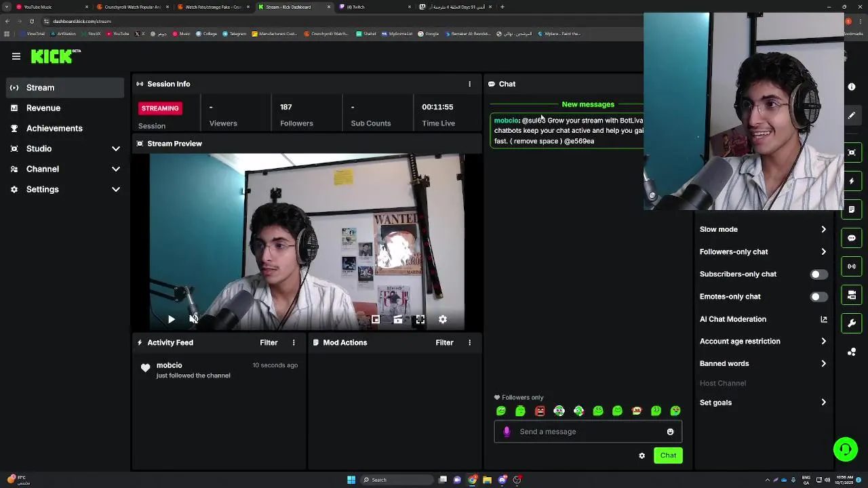Image resolution: width=868 pixels, height=488 pixels.
Task: Click mobcio username in chat
Action: 506,120
